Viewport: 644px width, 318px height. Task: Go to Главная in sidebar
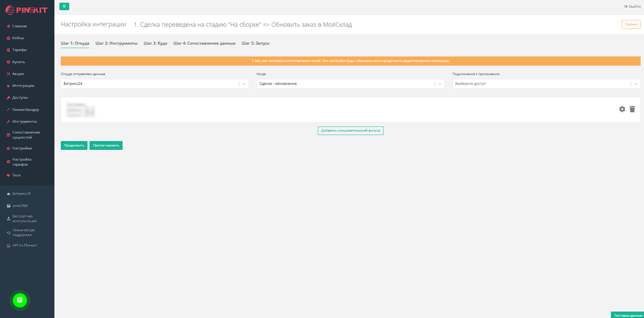(x=19, y=26)
